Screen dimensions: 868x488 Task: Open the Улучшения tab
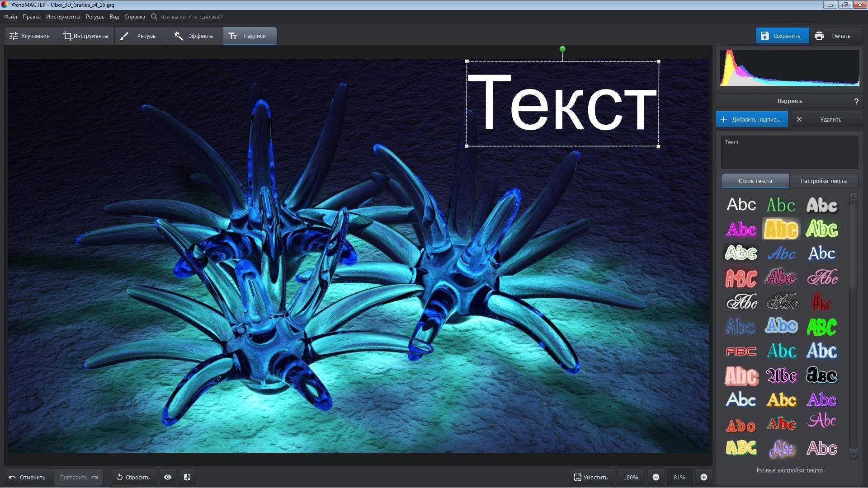point(31,36)
